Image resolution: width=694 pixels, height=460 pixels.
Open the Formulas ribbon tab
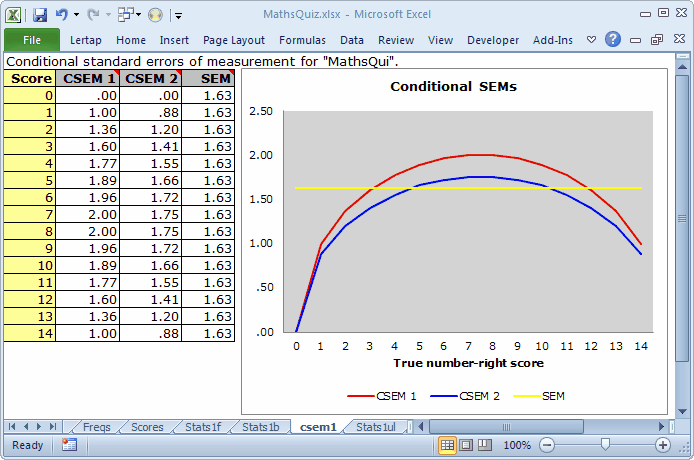tap(302, 40)
